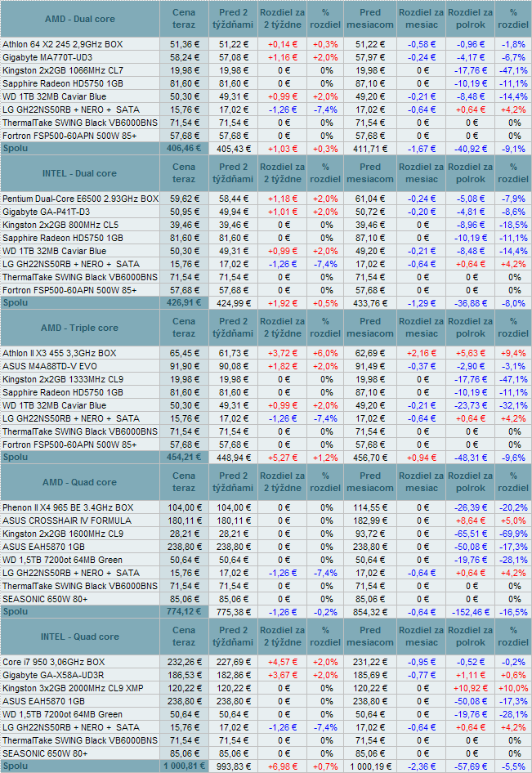Click the red value "+3,72 €"
The height and width of the screenshot is (773, 532).
[x=283, y=353]
